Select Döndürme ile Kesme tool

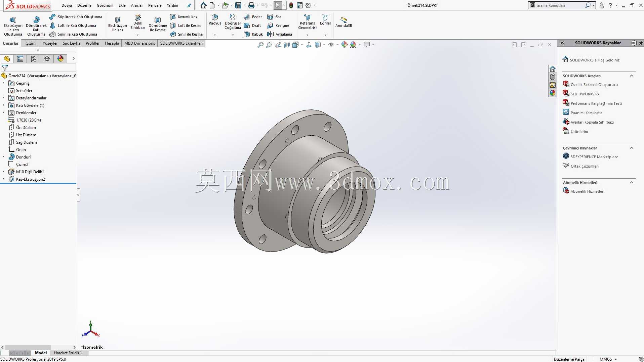click(x=158, y=24)
